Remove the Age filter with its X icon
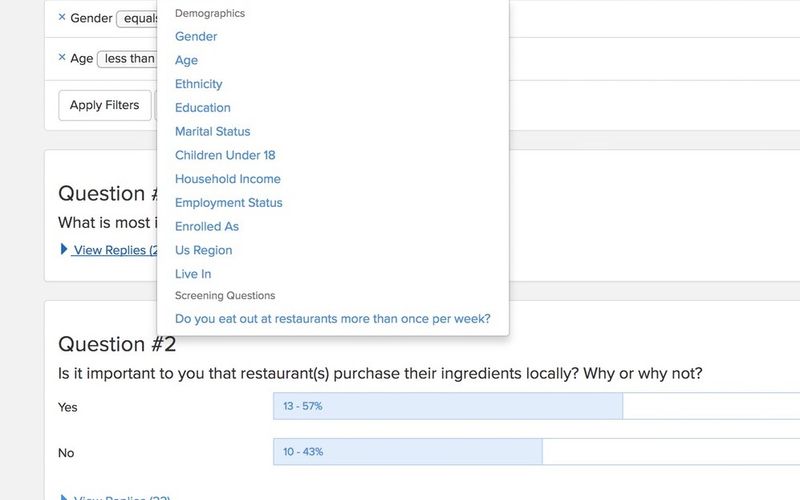 [62, 58]
